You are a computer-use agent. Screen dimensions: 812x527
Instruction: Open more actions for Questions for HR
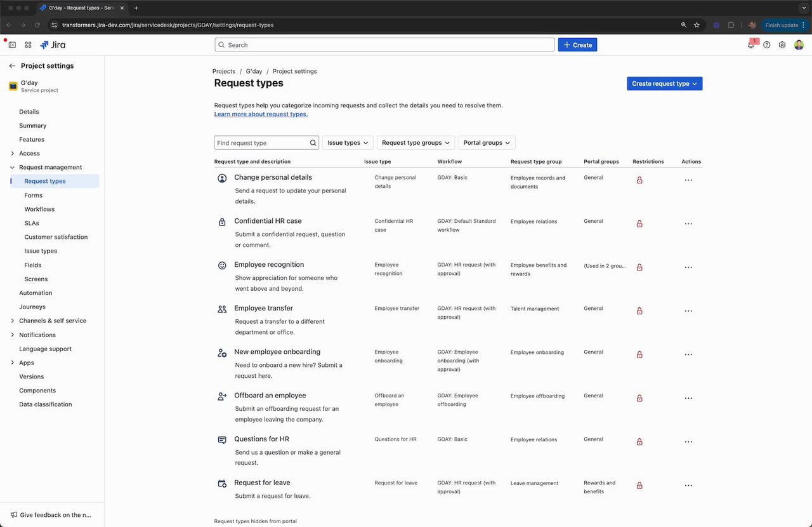pos(688,442)
